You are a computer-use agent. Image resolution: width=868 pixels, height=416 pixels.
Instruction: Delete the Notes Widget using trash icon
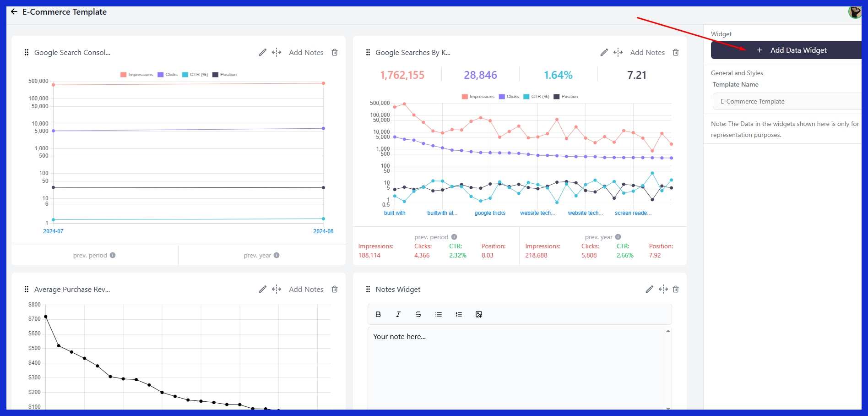coord(676,289)
